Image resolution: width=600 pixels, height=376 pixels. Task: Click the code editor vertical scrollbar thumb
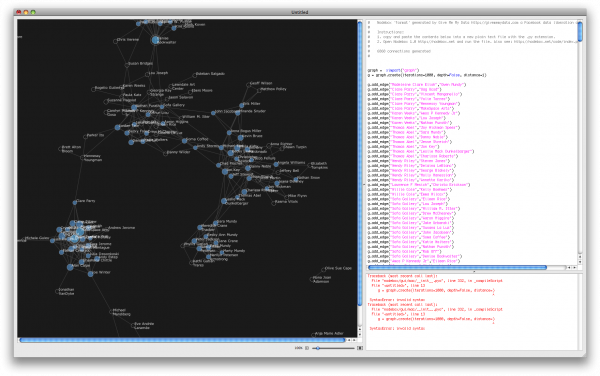[x=580, y=32]
